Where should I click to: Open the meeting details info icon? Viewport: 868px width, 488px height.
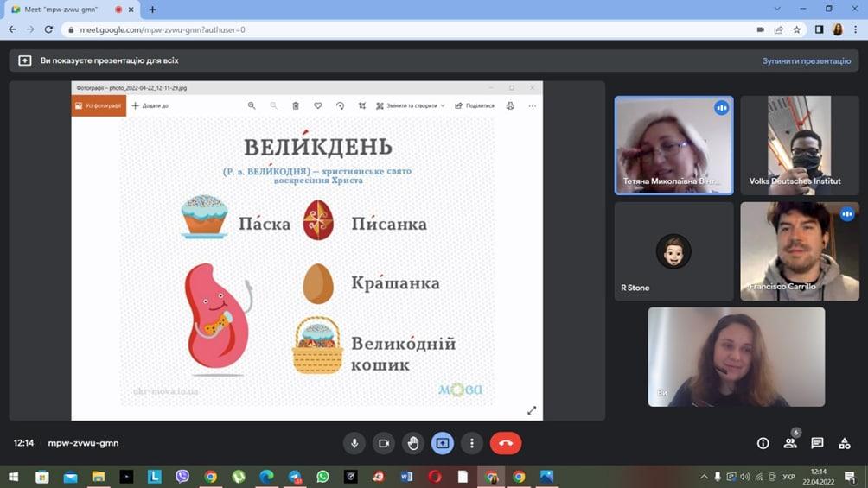(763, 443)
